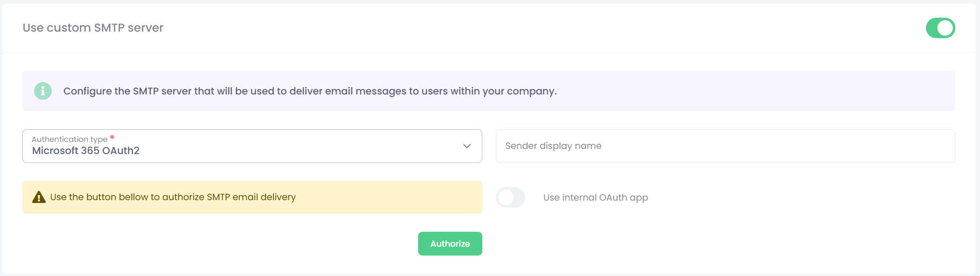Screen dimensions: 980x276
Task: Click the word "Authorize" on the button
Action: click(x=450, y=244)
